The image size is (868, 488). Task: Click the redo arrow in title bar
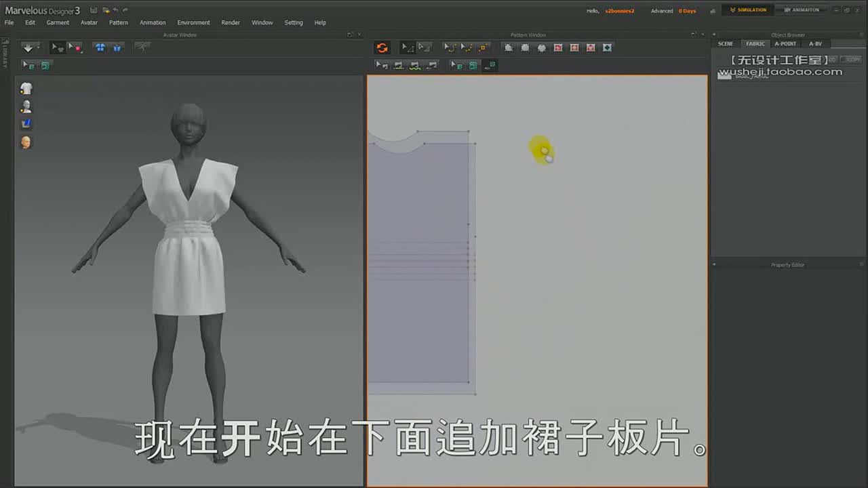pos(125,10)
